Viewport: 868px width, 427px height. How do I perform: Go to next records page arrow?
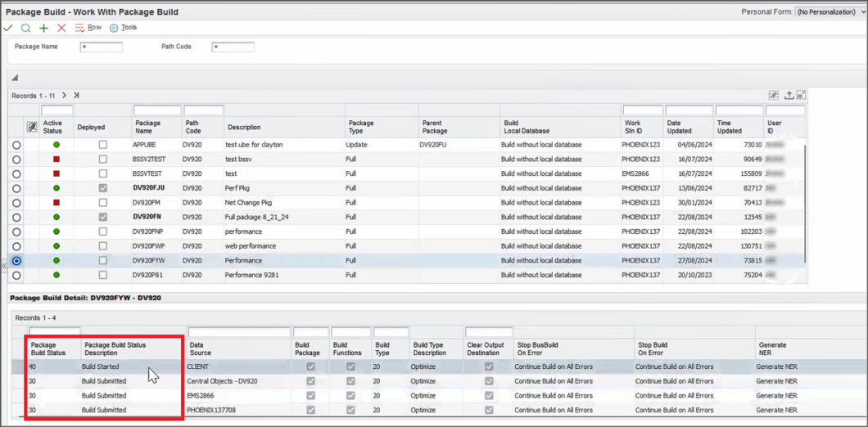64,95
